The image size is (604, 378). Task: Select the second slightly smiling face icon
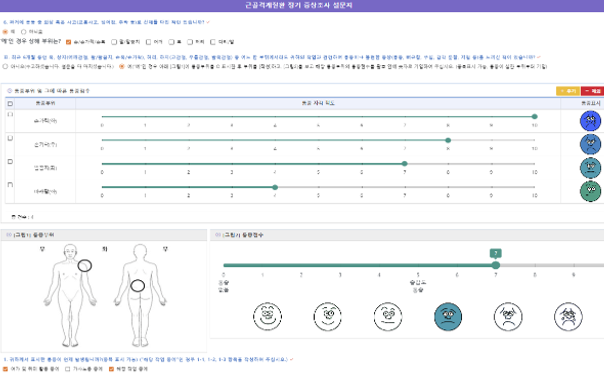click(x=327, y=316)
